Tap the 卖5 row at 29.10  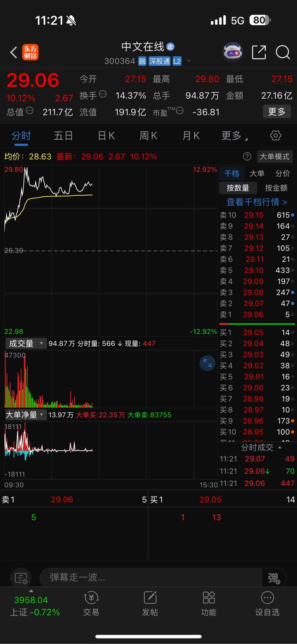point(257,270)
